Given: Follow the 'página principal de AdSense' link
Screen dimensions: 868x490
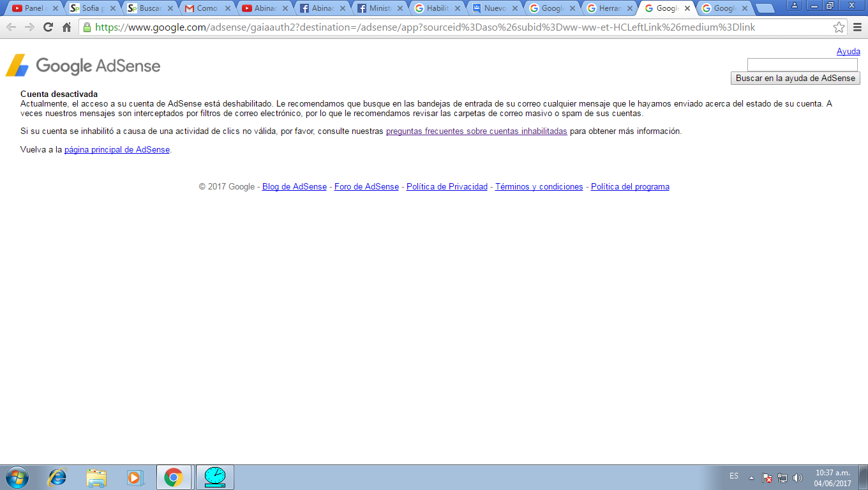Looking at the screenshot, I should 117,150.
